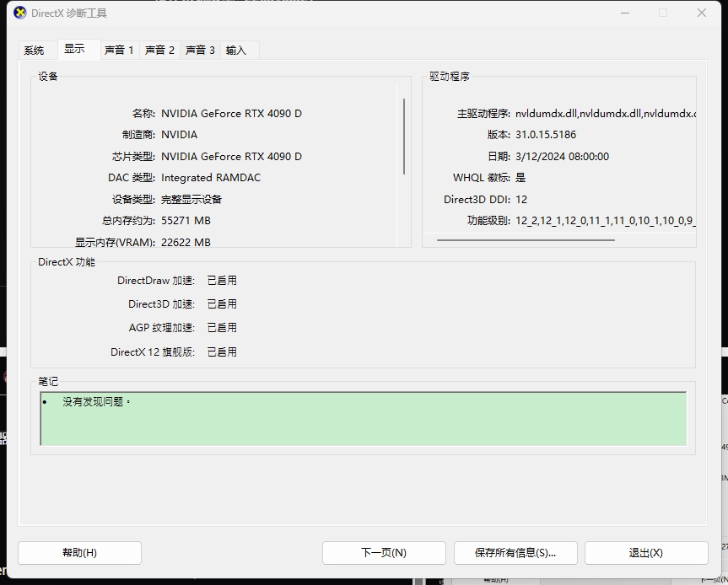Viewport: 728px width, 585px height.
Task: Click Direct3D DDI value 12
Action: 521,200
